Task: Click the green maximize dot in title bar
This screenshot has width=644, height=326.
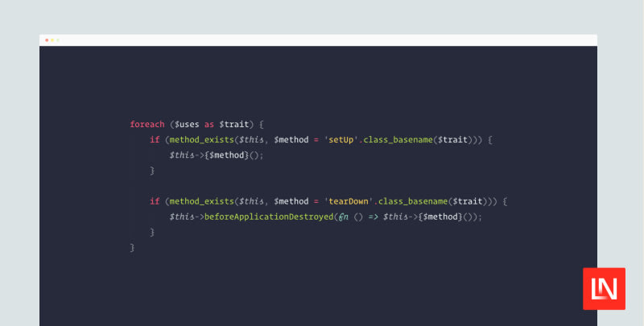Action: pyautogui.click(x=58, y=39)
